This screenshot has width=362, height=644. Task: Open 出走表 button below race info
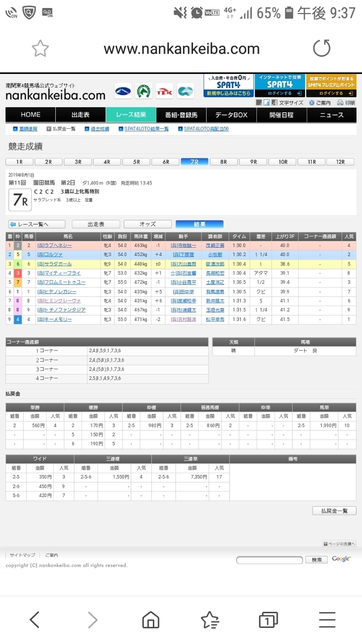click(96, 224)
